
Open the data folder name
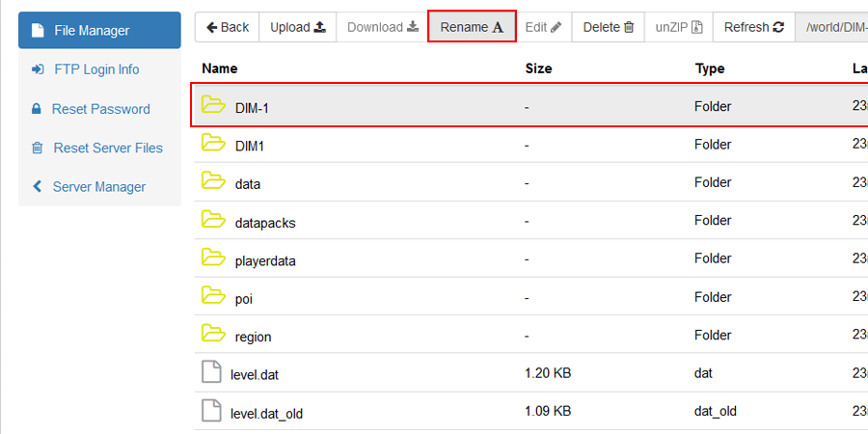pos(248,185)
